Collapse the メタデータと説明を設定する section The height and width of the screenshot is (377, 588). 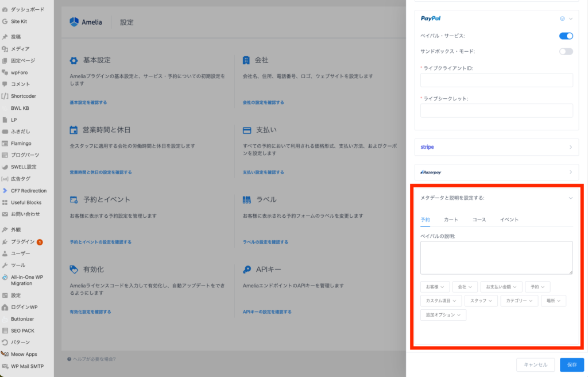tap(570, 198)
